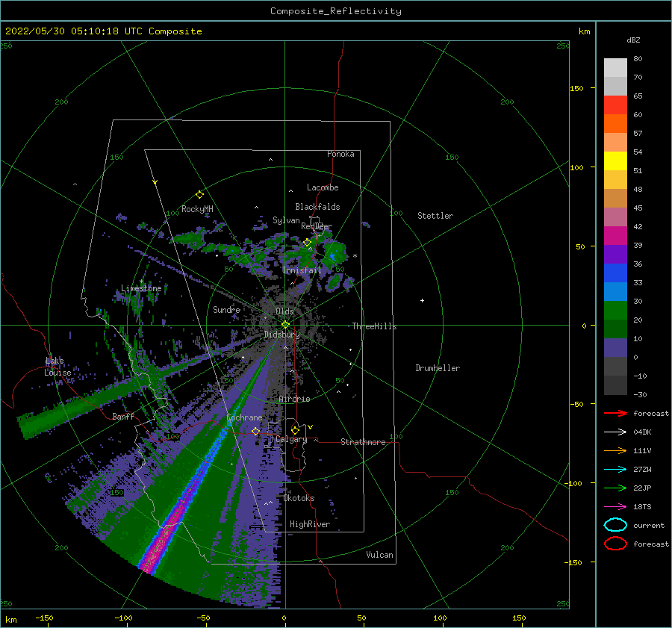Click the white 04DK arrow icon
Image resolution: width=672 pixels, height=628 pixels.
point(615,432)
